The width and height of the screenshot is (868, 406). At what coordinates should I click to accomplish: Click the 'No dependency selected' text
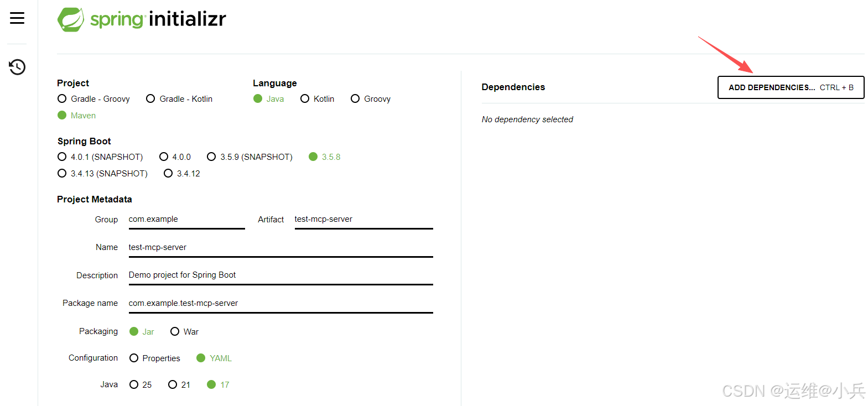click(x=527, y=119)
